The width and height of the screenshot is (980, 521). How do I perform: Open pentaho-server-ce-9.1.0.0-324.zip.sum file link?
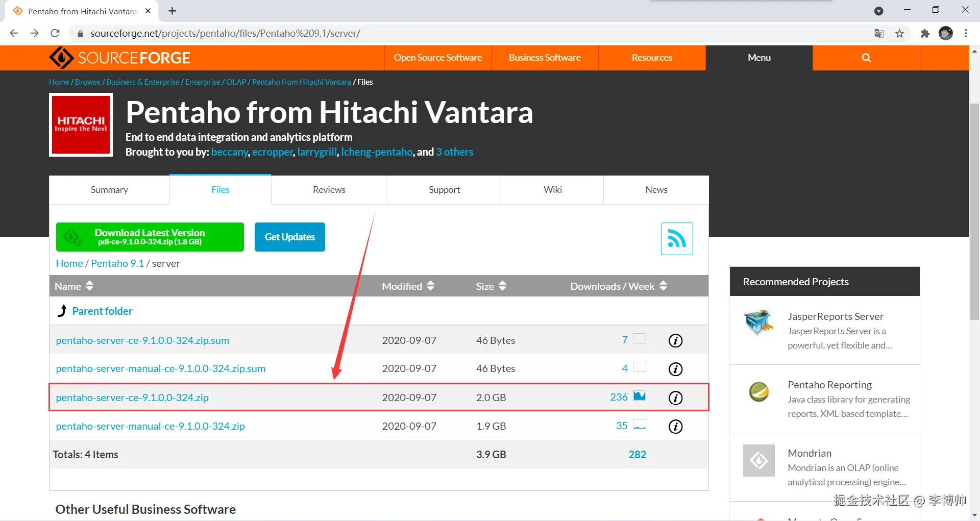pyautogui.click(x=142, y=340)
